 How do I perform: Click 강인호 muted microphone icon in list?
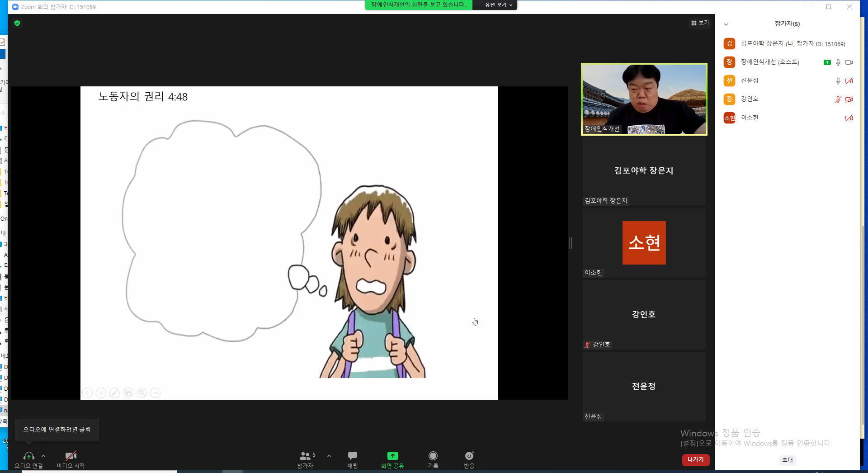click(838, 99)
